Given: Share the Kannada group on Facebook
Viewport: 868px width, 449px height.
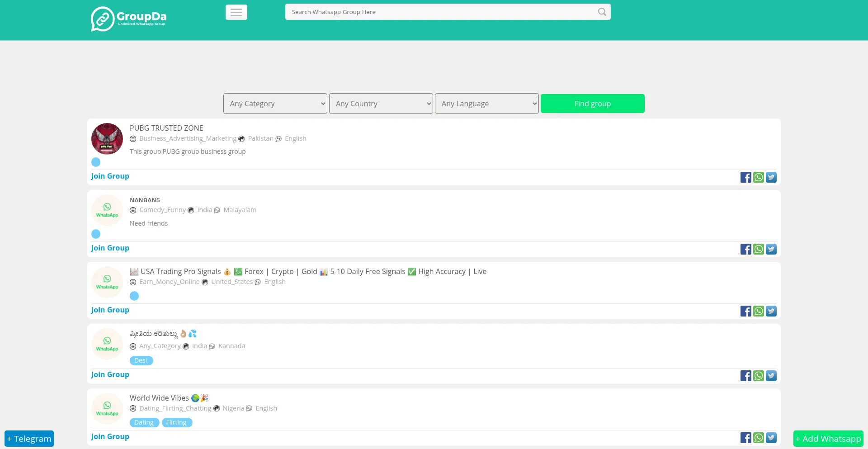Looking at the screenshot, I should [746, 376].
